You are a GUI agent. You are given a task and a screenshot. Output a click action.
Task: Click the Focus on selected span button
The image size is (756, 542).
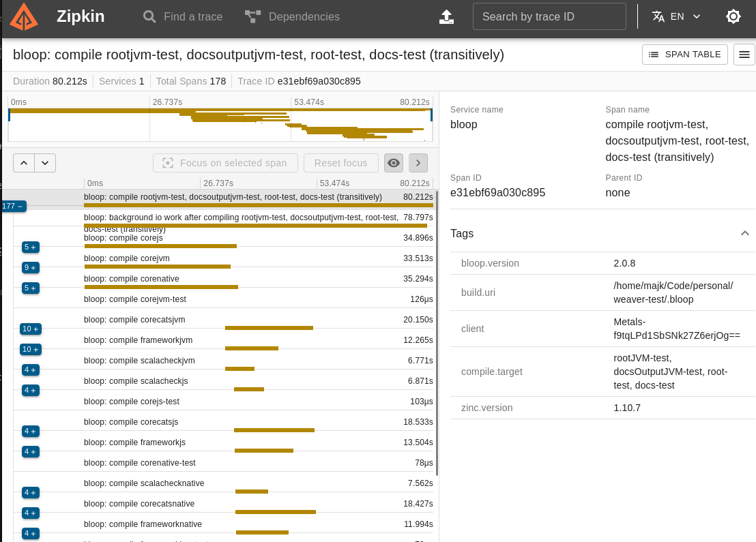click(x=225, y=163)
